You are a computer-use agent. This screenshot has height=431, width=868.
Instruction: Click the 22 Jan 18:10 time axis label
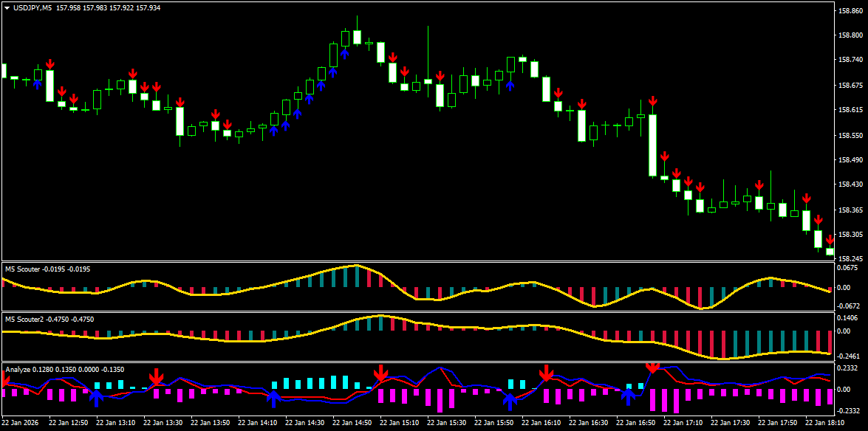[x=825, y=423]
